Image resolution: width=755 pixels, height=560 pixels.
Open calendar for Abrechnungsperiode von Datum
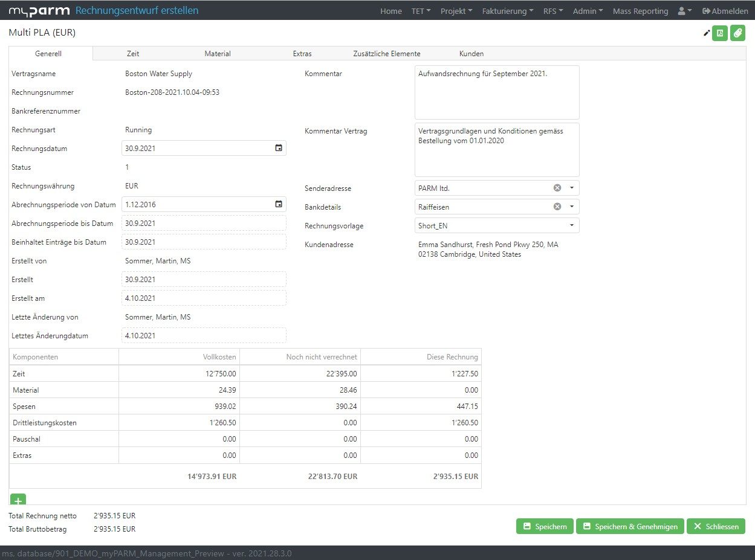[x=278, y=204]
